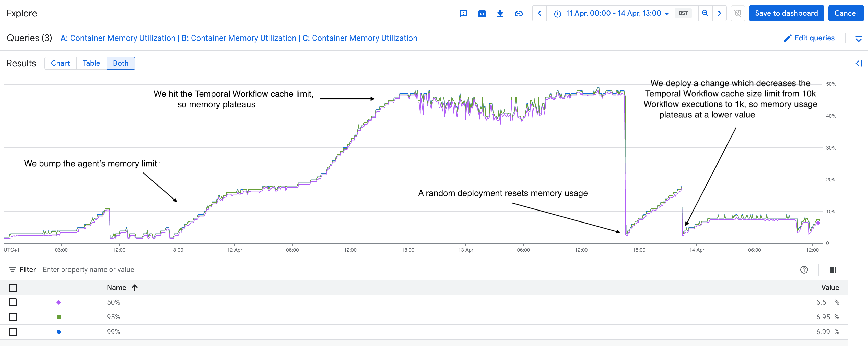
Task: Copy link with the chain icon
Action: tap(519, 14)
